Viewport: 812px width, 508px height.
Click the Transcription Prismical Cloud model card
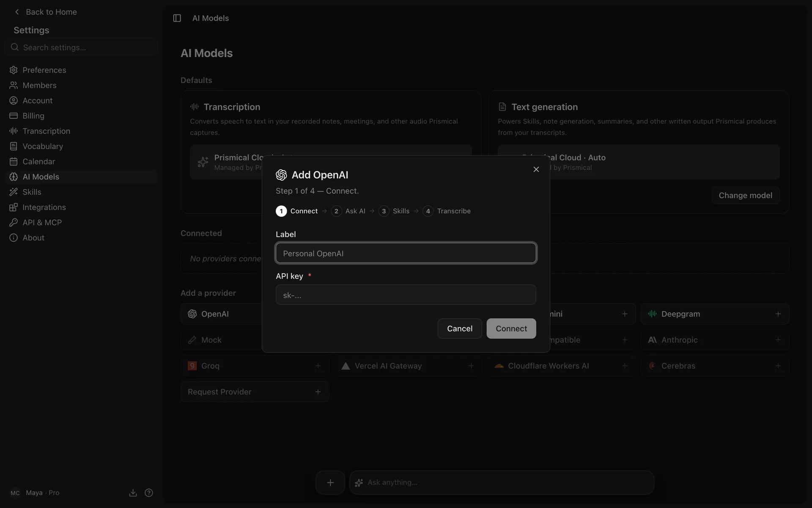[331, 162]
